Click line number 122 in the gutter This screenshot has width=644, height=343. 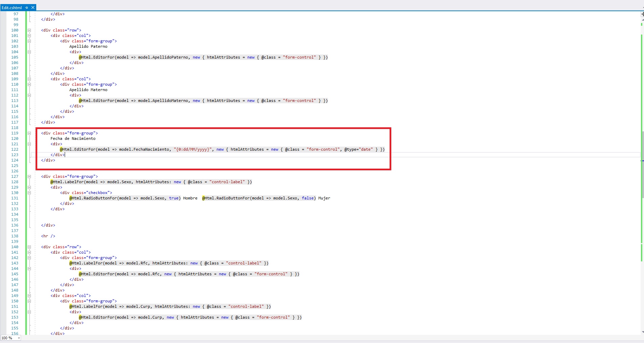pos(15,149)
